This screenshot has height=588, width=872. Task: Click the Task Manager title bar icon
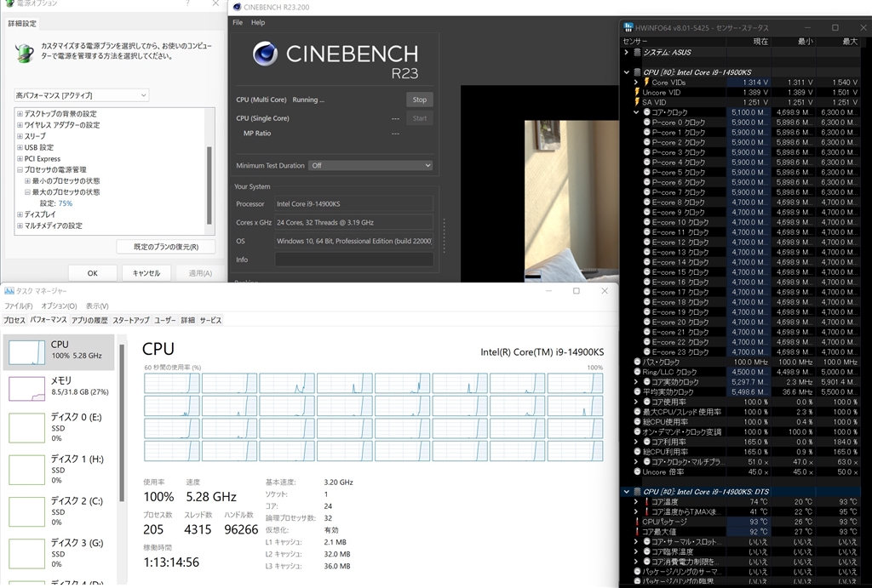click(9, 291)
